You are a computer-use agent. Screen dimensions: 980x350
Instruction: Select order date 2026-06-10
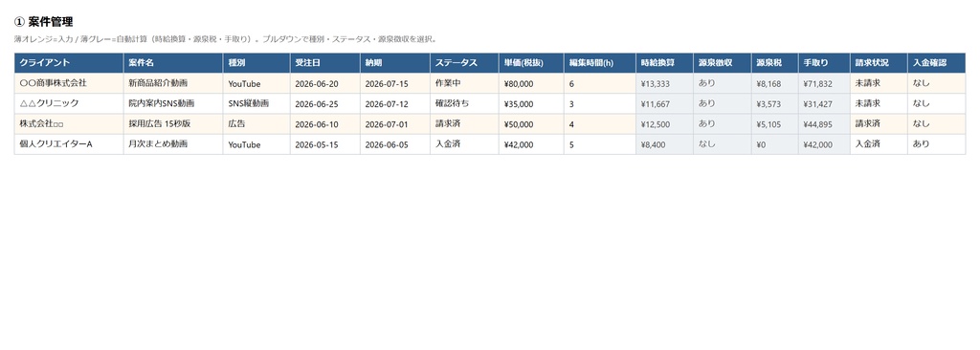click(325, 123)
